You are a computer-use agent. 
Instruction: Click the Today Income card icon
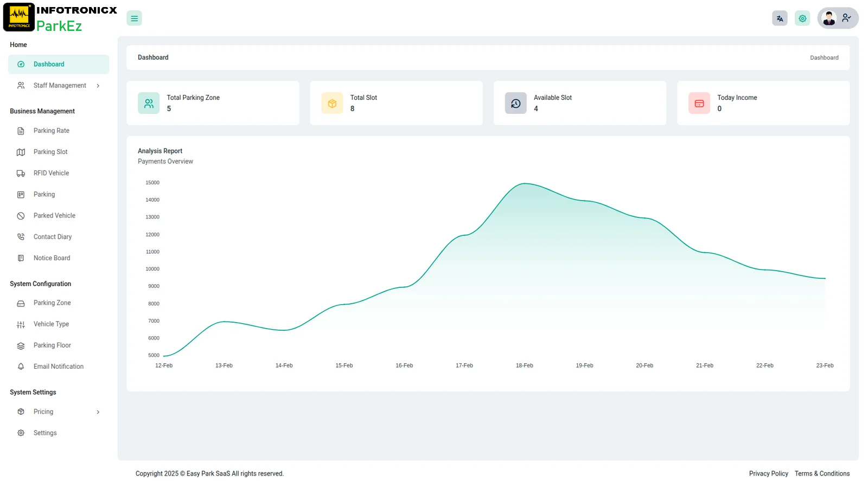pos(699,103)
